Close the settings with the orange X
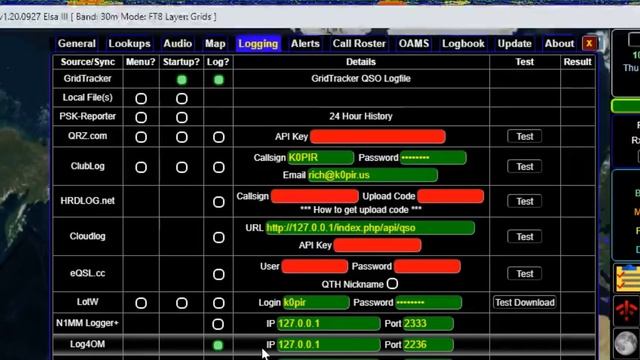 point(589,43)
